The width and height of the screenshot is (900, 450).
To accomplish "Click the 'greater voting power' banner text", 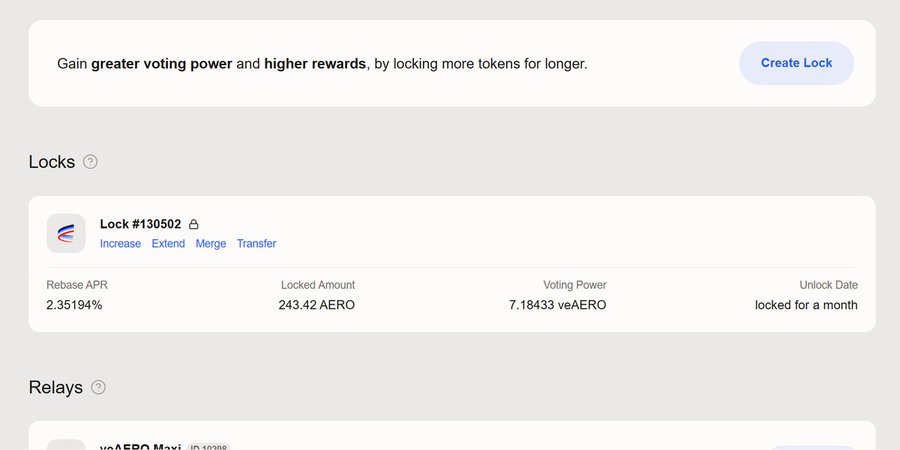I will coord(162,64).
